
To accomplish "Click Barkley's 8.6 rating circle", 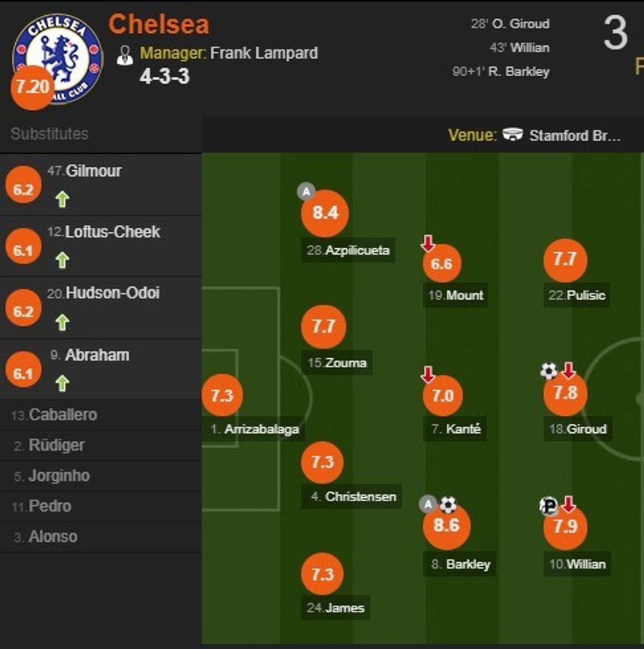I will [447, 526].
